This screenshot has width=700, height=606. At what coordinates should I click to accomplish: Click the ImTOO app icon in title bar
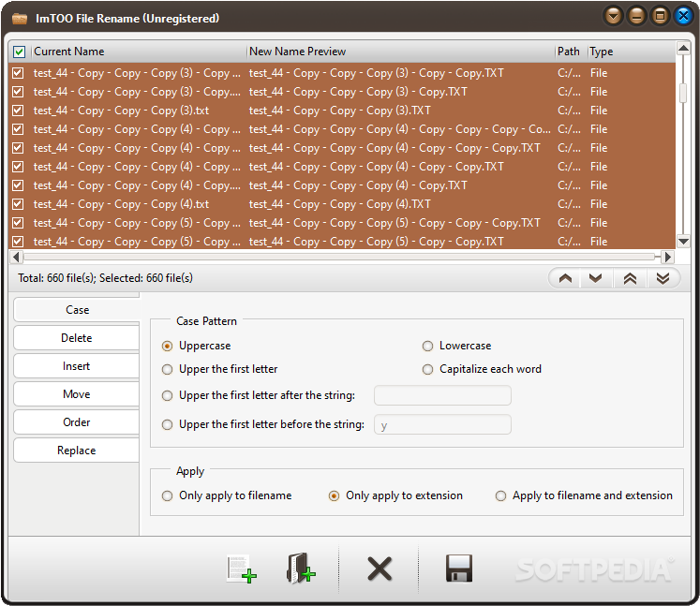pyautogui.click(x=20, y=19)
